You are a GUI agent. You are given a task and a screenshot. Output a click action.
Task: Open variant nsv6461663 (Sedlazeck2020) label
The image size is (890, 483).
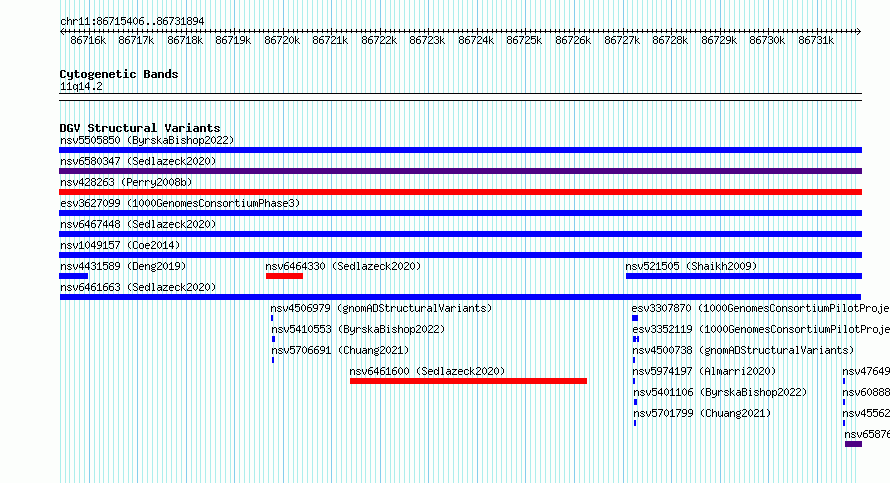(138, 287)
